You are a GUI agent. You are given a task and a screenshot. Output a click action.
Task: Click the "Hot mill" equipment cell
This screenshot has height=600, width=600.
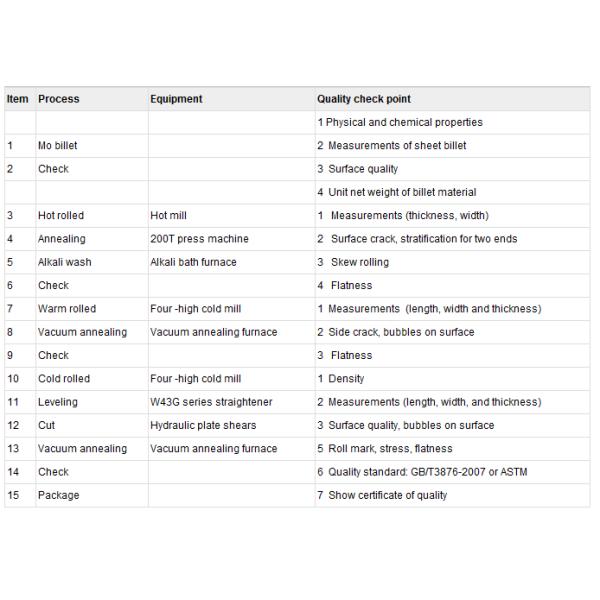point(168,216)
